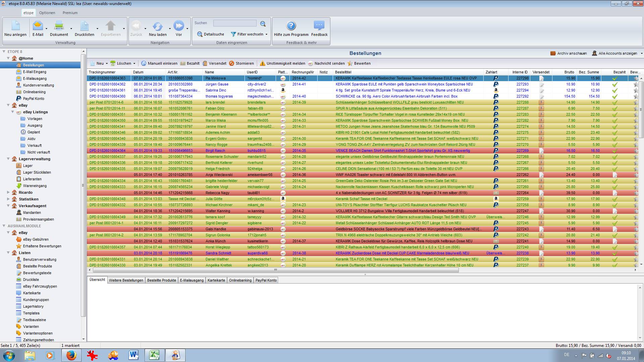Click Neu laden refresh icon
The image size is (644, 362).
[x=157, y=26]
